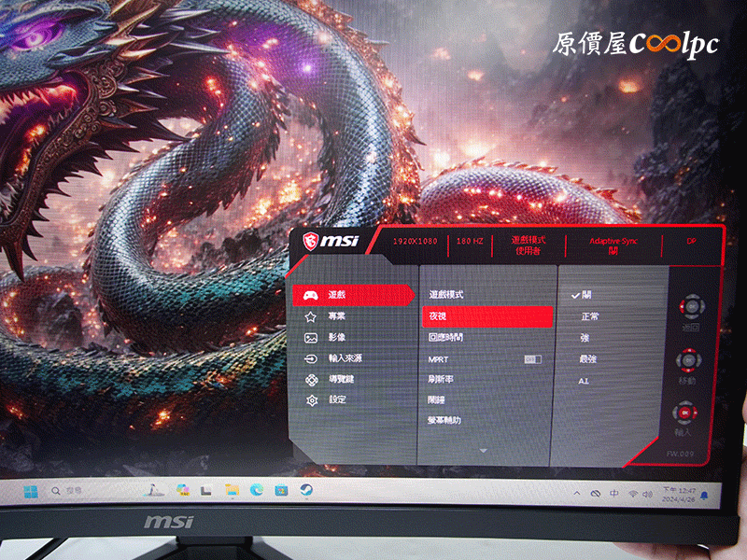Click the 移動 joystick hint icon
This screenshot has width=747, height=560.
click(688, 360)
